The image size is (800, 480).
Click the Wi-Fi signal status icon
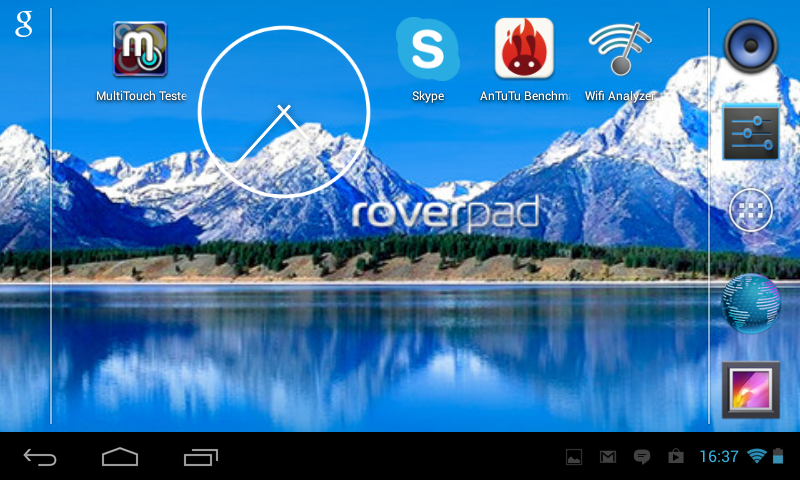(x=757, y=456)
